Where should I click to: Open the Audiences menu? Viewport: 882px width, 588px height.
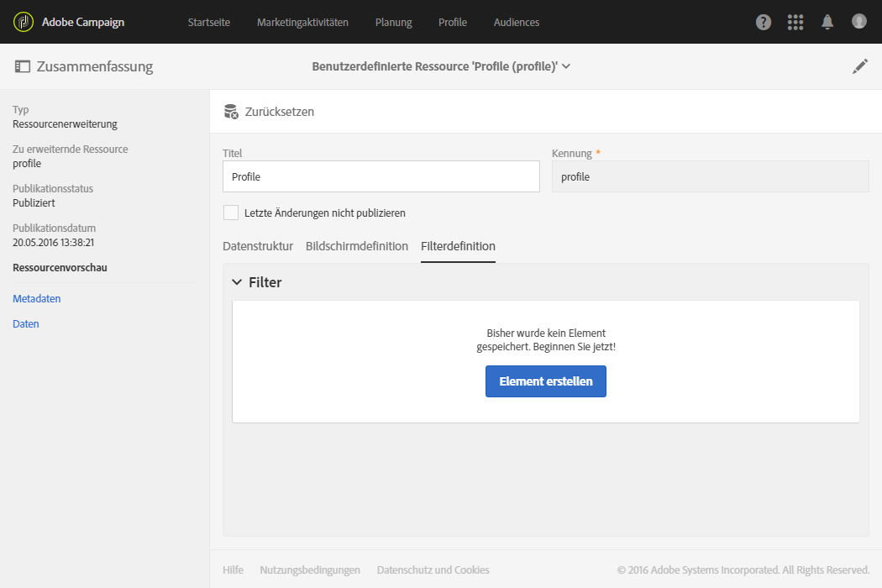[517, 23]
